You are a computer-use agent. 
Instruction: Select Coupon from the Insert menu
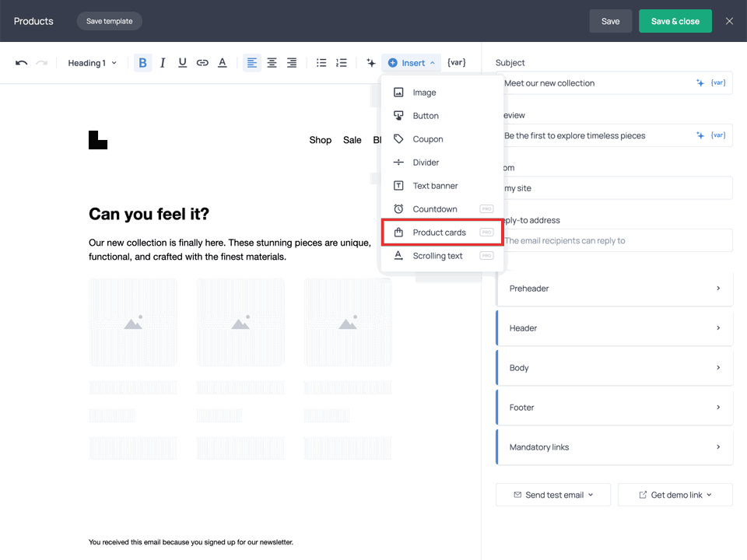[x=427, y=138]
